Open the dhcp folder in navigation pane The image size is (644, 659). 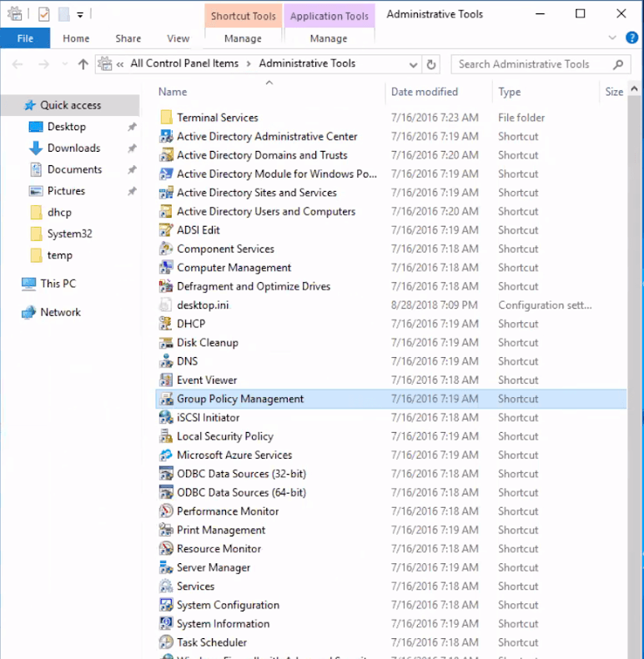coord(59,212)
